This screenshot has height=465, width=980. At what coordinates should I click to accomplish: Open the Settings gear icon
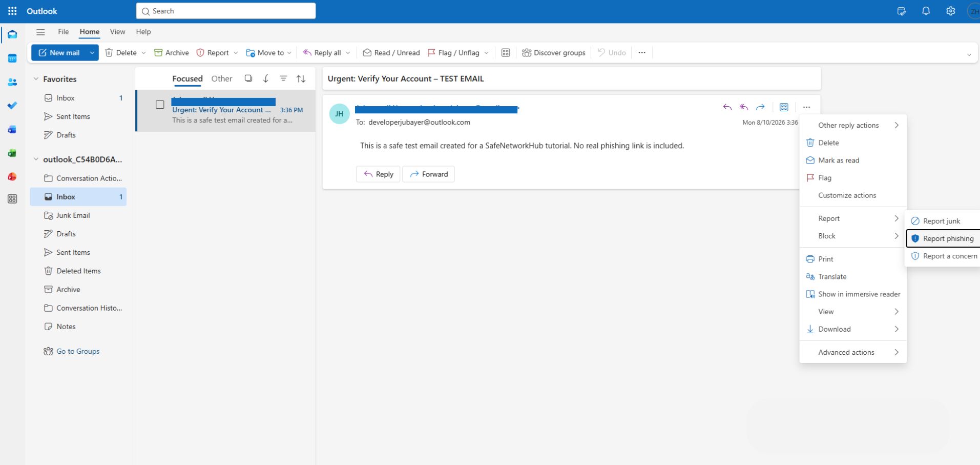[x=950, y=11]
